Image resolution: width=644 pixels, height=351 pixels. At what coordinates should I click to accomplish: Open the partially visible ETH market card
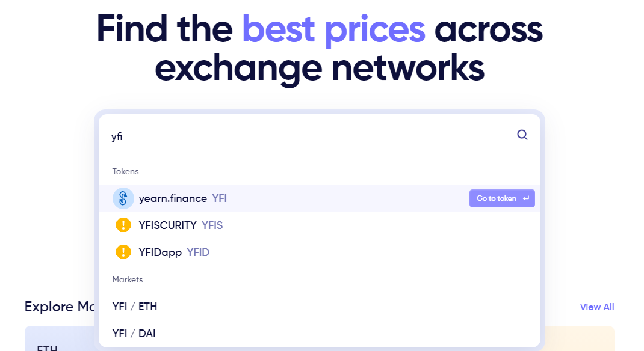click(59, 339)
